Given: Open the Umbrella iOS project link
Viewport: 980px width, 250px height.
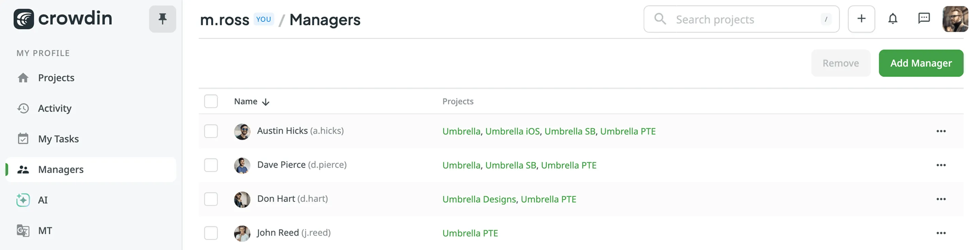Looking at the screenshot, I should click(512, 131).
